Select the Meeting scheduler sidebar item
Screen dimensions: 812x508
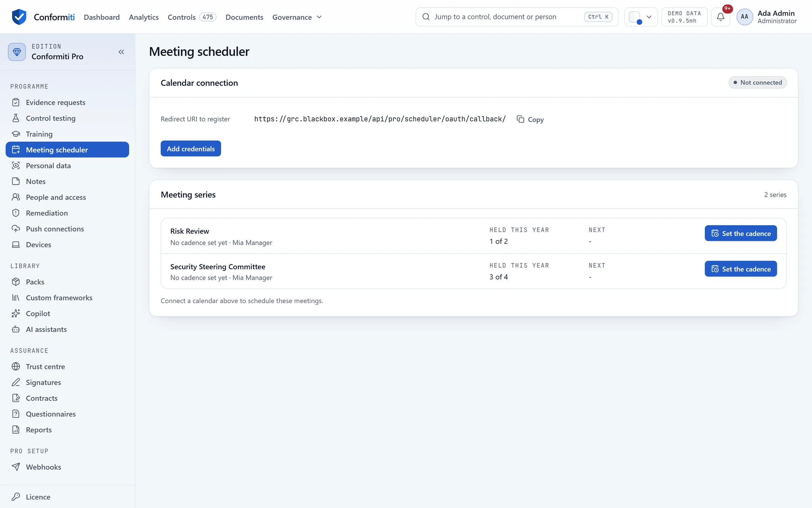click(x=67, y=150)
